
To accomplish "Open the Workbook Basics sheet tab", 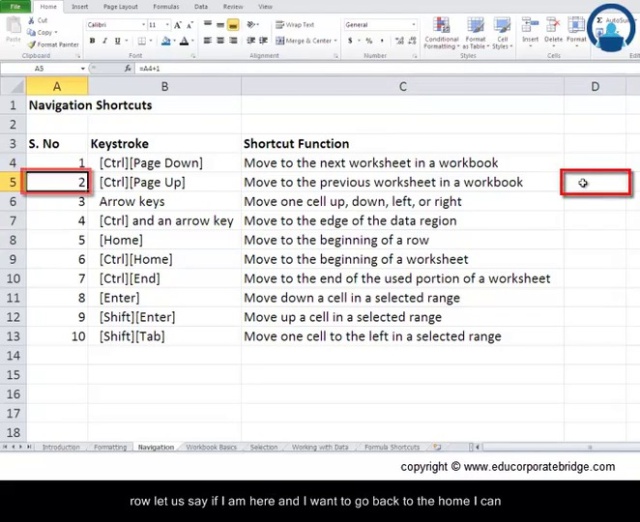I will [x=211, y=447].
